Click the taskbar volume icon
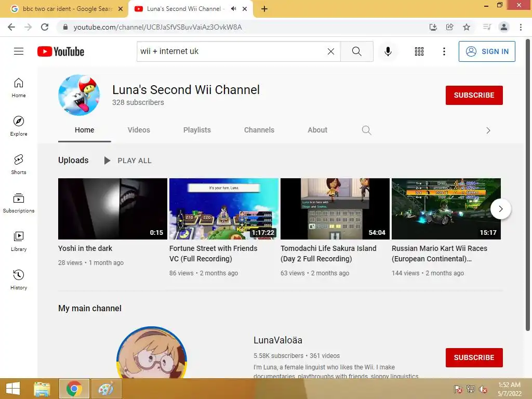Screen dimensions: 532x399 483,389
